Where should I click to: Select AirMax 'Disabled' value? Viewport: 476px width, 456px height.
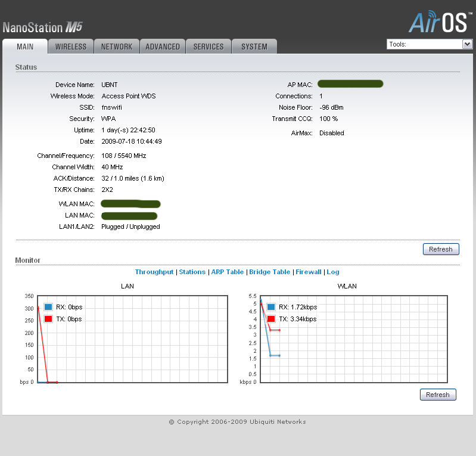pyautogui.click(x=331, y=133)
